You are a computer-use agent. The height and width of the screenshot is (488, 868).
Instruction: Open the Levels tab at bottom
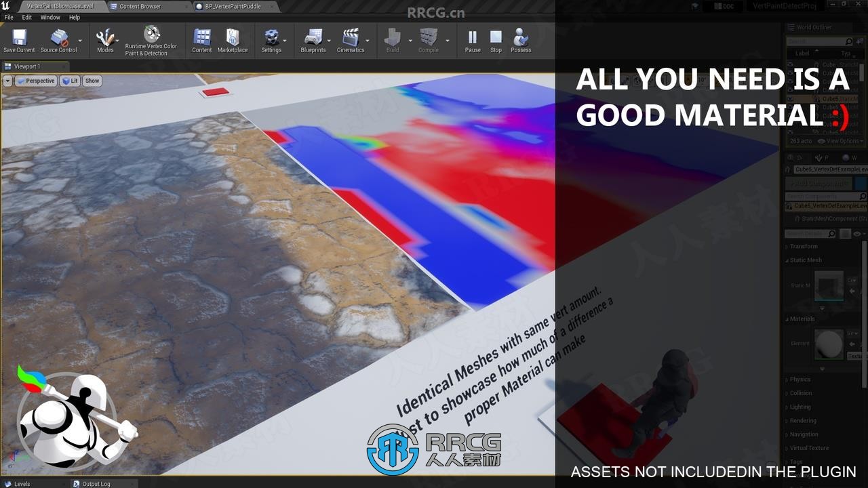point(22,484)
